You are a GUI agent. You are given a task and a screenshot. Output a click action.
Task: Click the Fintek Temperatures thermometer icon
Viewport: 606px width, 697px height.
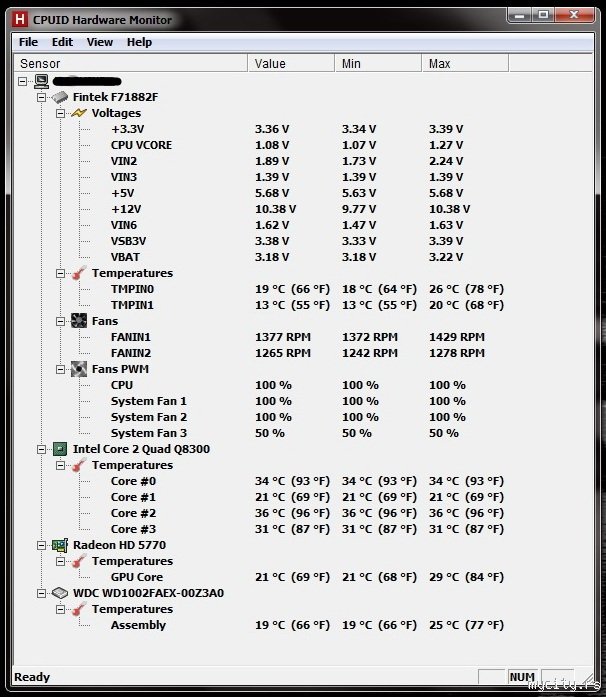coord(79,273)
